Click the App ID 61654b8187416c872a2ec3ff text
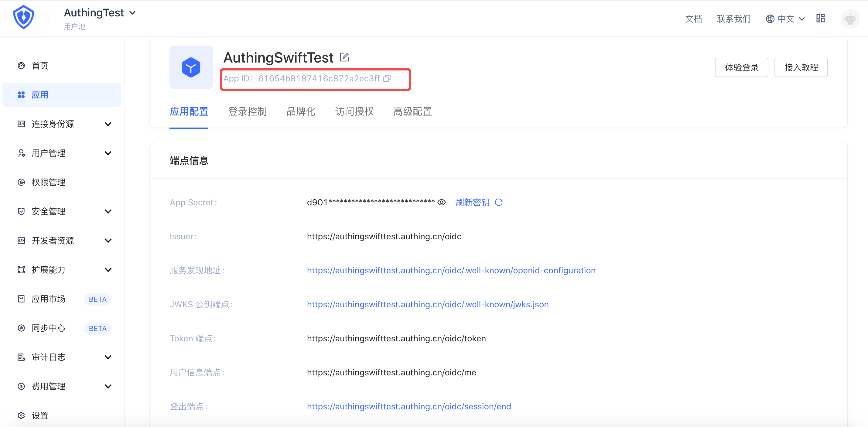868x427 pixels. click(319, 79)
